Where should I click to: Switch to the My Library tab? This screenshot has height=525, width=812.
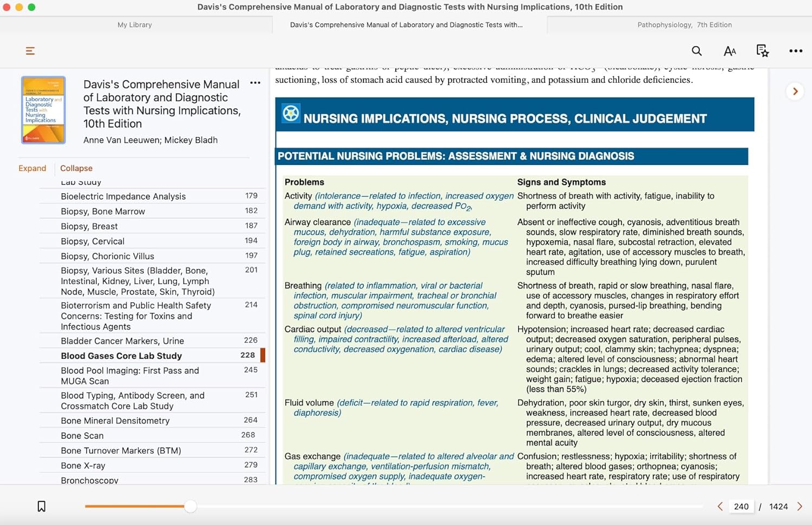click(x=135, y=25)
